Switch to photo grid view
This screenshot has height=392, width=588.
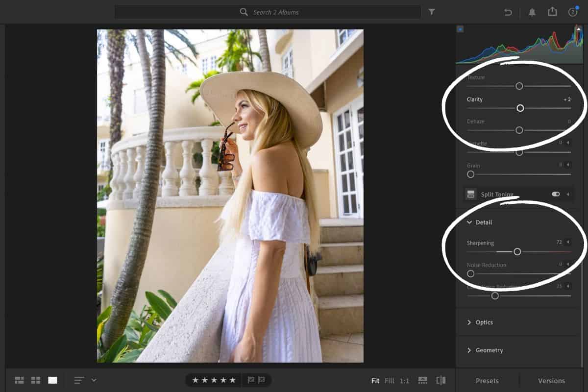[x=20, y=380]
